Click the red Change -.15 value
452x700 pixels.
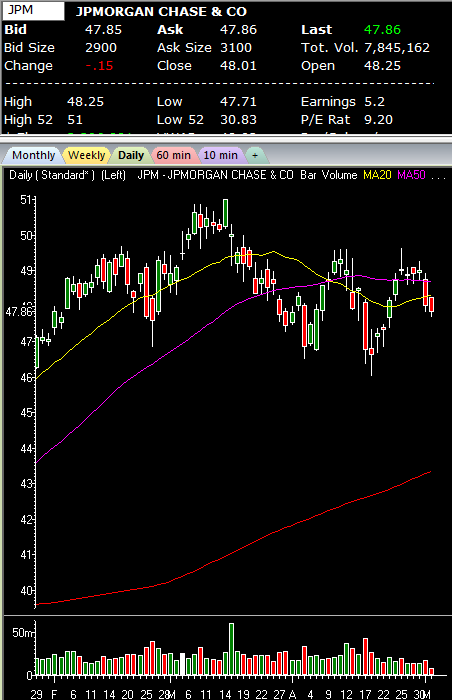click(x=99, y=66)
